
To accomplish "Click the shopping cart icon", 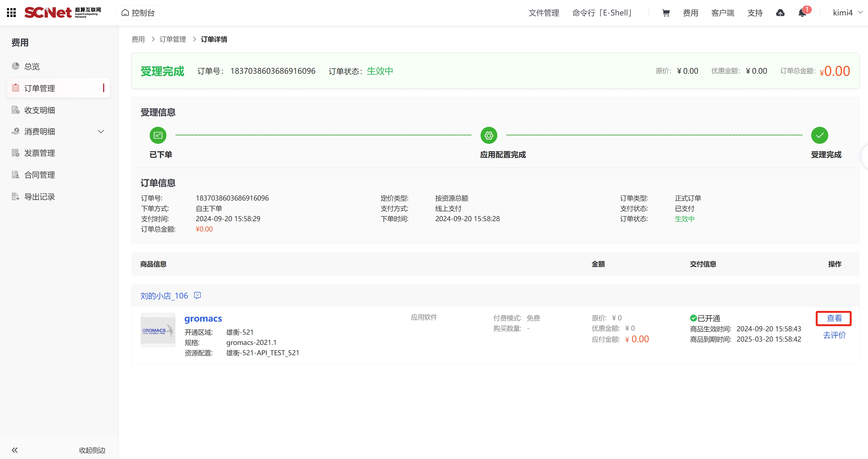I will 666,13.
